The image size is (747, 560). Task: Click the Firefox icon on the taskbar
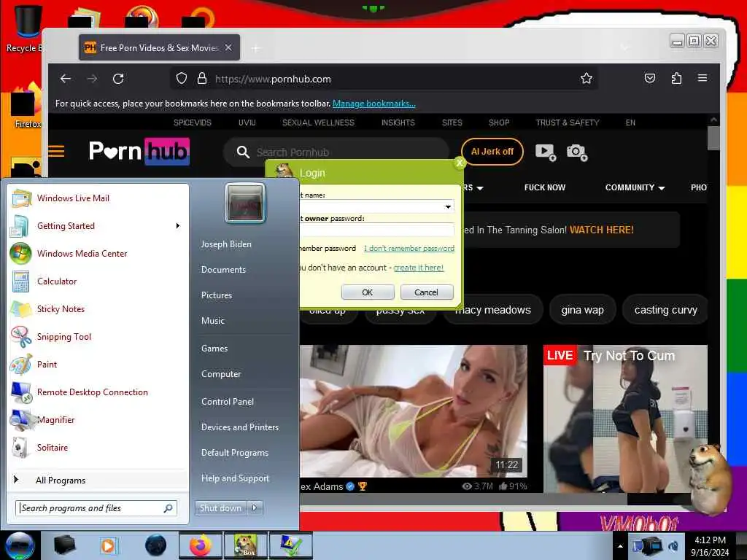(201, 545)
